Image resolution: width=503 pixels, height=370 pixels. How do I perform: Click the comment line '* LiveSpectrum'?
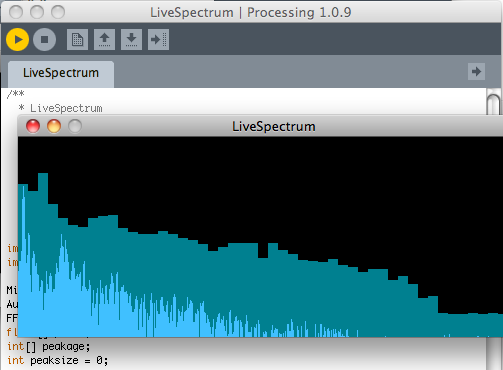60,108
